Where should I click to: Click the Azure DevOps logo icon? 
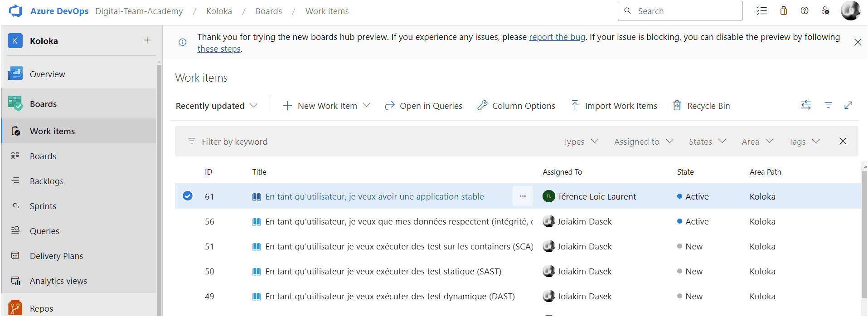(15, 11)
